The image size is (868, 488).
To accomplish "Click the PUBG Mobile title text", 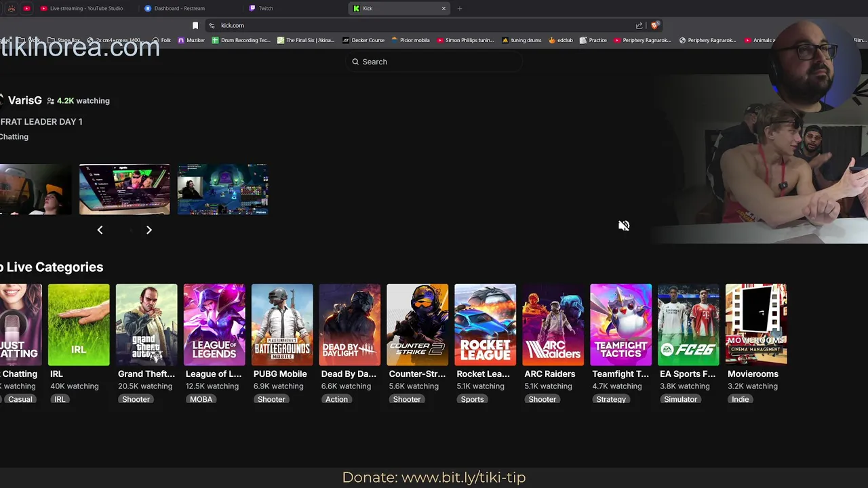I will pos(280,373).
